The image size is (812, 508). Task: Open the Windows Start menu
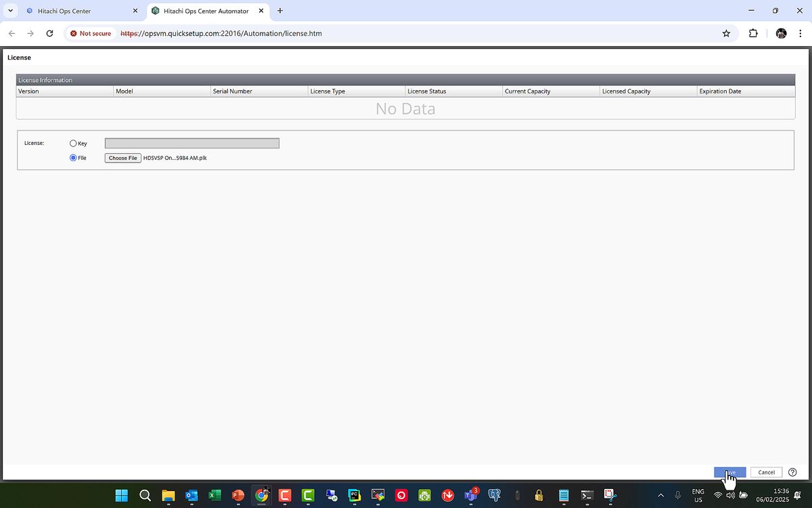[122, 495]
